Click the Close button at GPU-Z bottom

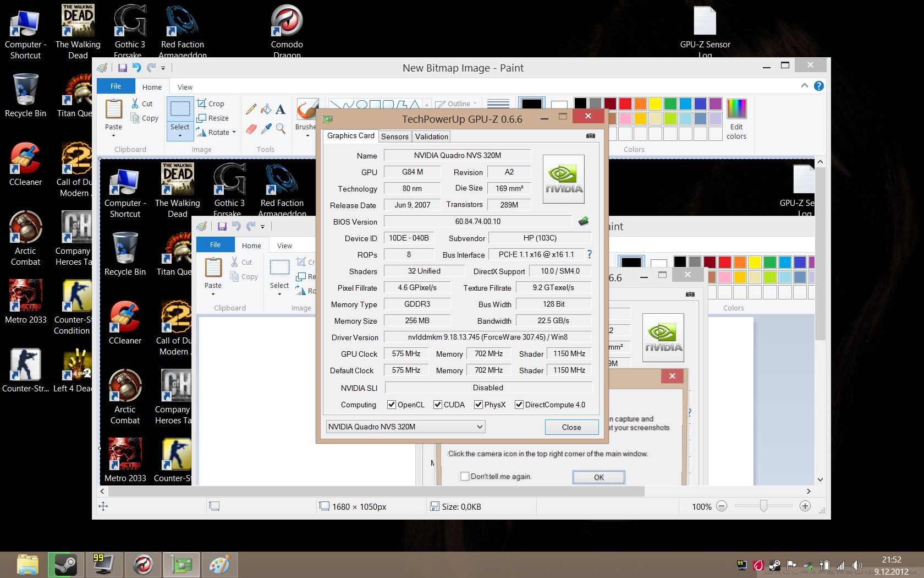click(571, 427)
